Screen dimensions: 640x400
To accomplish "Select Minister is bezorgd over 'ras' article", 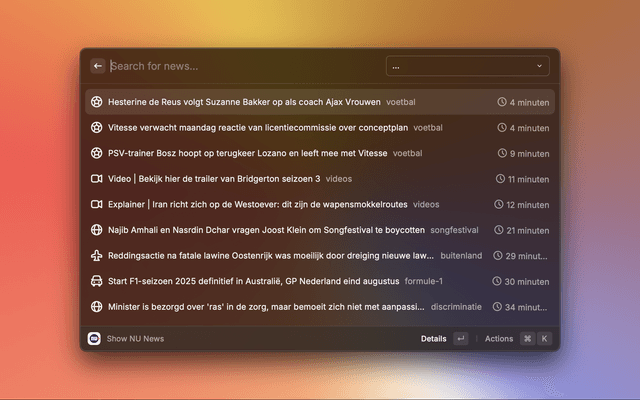I will click(265, 307).
